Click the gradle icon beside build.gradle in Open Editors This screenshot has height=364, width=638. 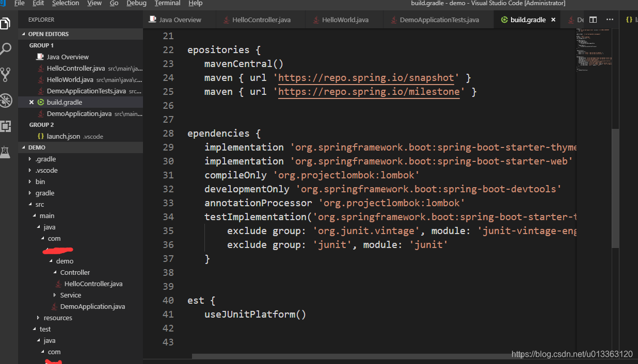coord(41,102)
